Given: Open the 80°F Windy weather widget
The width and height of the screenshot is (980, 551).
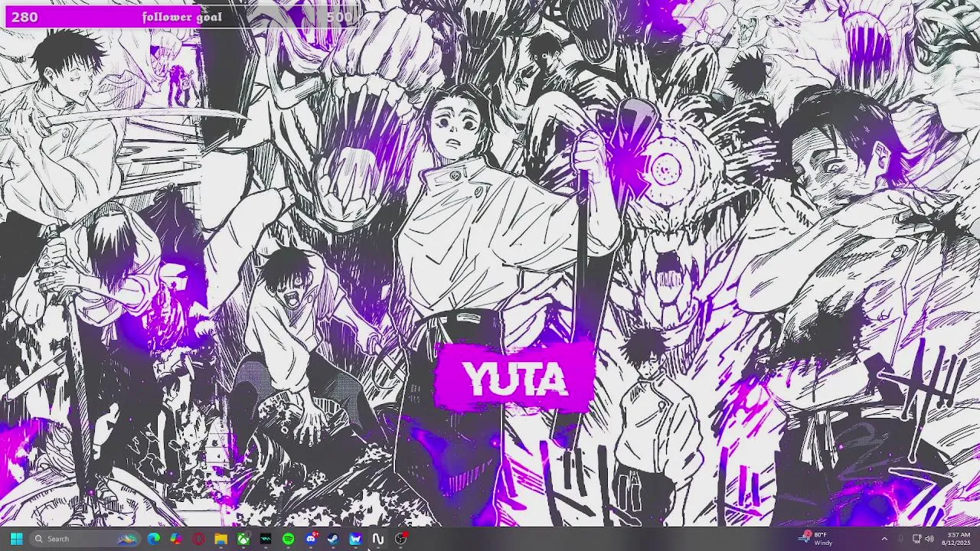Looking at the screenshot, I should 816,539.
